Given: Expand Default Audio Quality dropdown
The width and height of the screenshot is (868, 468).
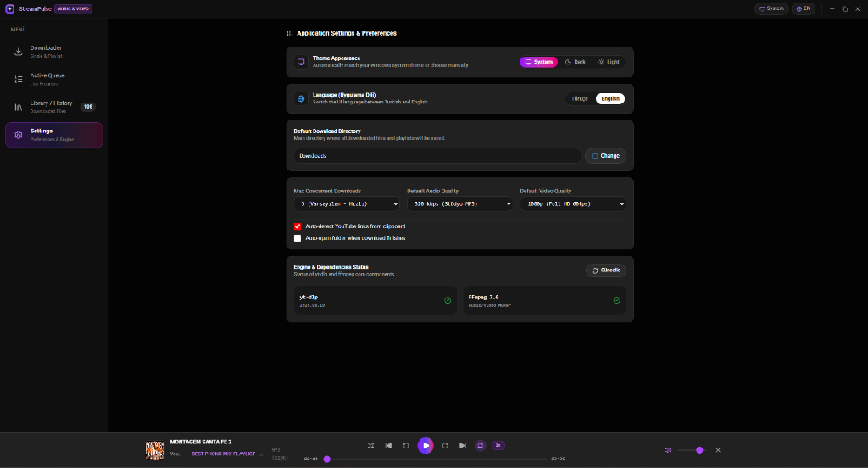Looking at the screenshot, I should (x=460, y=203).
